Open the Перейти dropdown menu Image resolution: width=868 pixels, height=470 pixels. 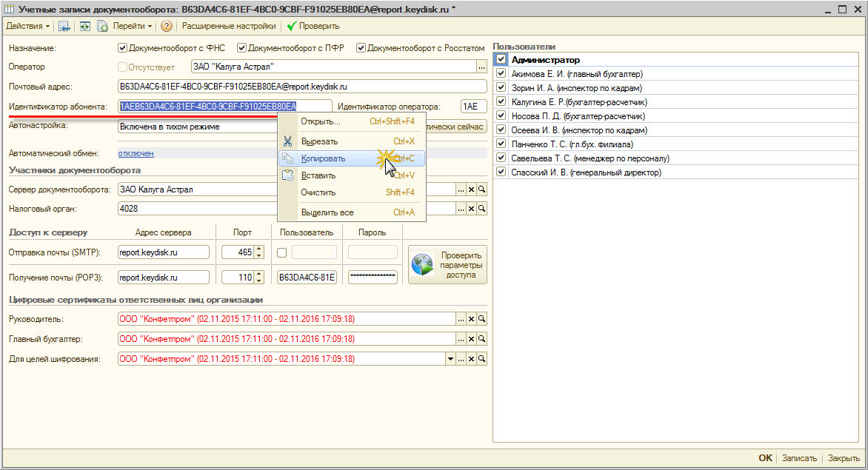(x=133, y=26)
